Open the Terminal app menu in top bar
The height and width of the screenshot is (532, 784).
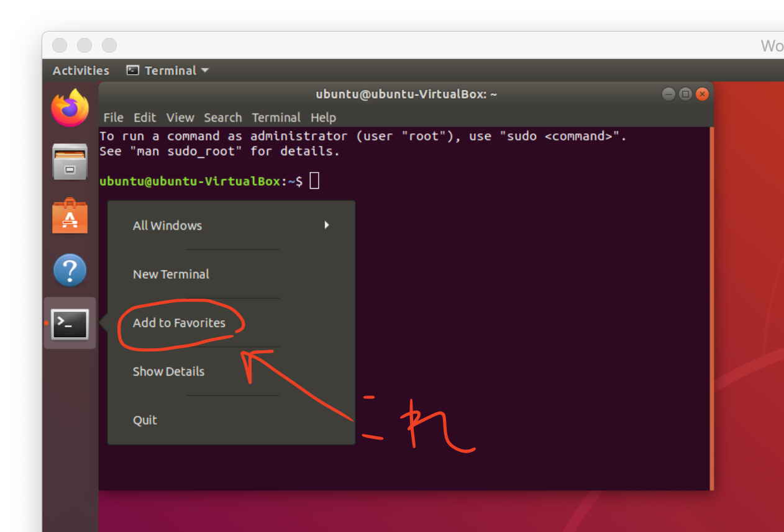pyautogui.click(x=168, y=71)
